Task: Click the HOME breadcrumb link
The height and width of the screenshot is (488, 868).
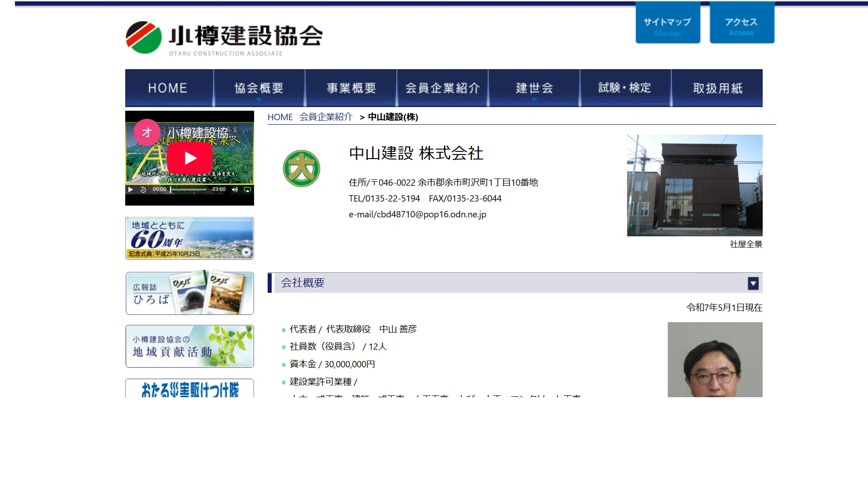Action: click(280, 117)
